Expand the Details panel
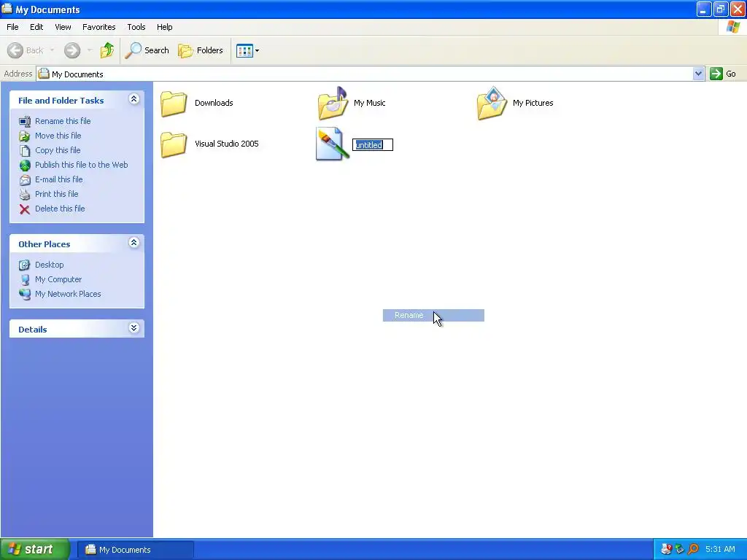Viewport: 747px width, 560px height. pyautogui.click(x=134, y=328)
